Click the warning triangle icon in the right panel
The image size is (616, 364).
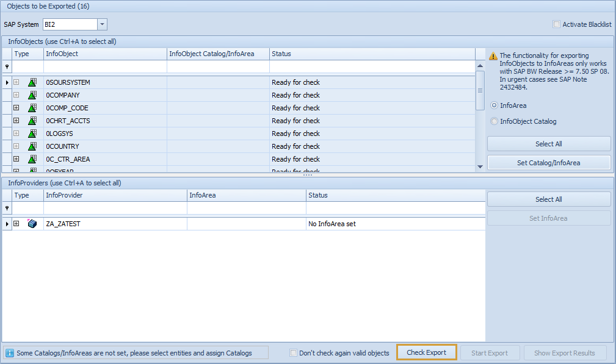point(493,55)
